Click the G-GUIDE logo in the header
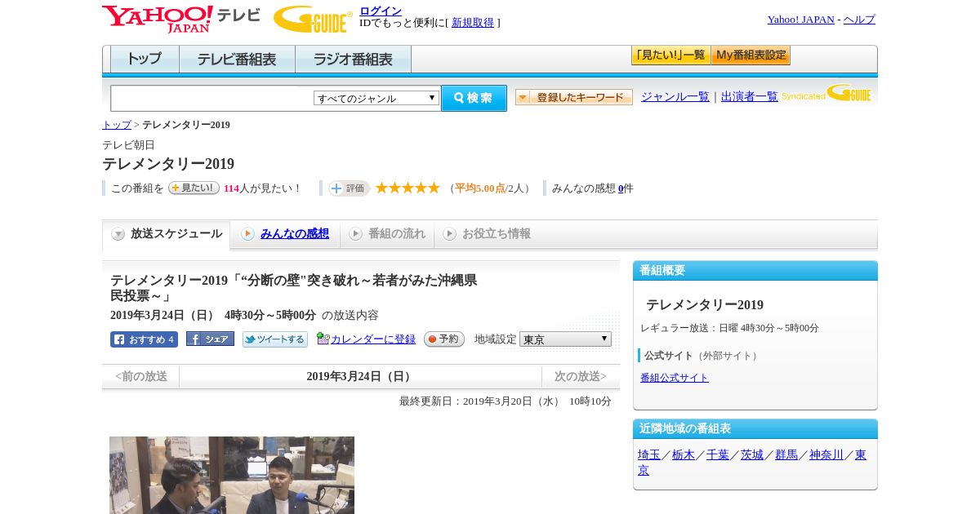Viewport: 980px width, 514px height. pos(313,20)
